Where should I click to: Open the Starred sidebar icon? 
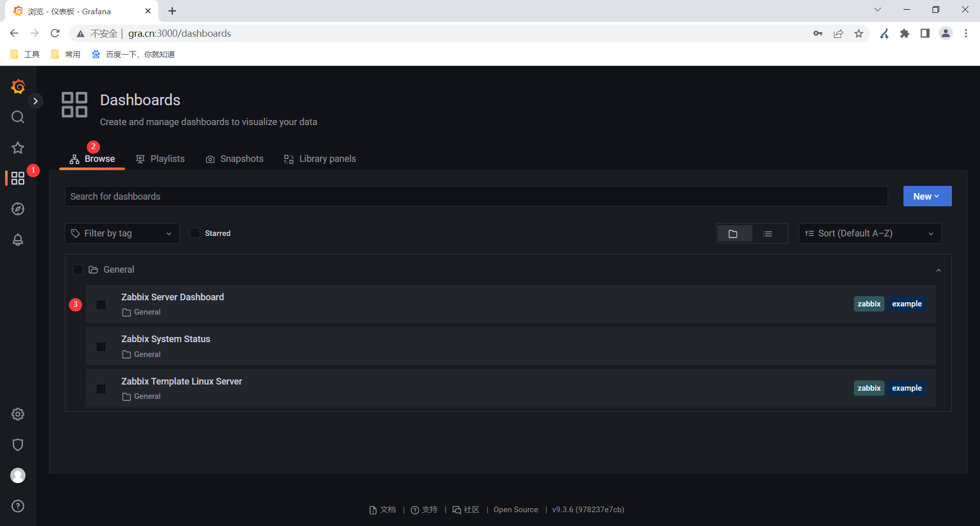tap(18, 148)
